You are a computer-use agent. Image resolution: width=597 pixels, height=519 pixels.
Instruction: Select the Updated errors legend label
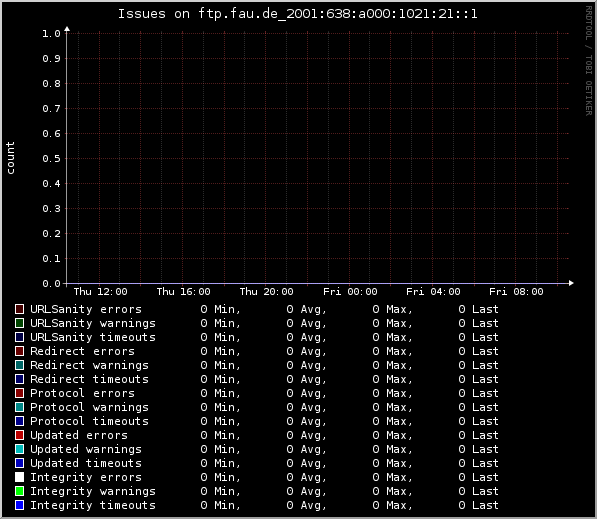click(79, 435)
